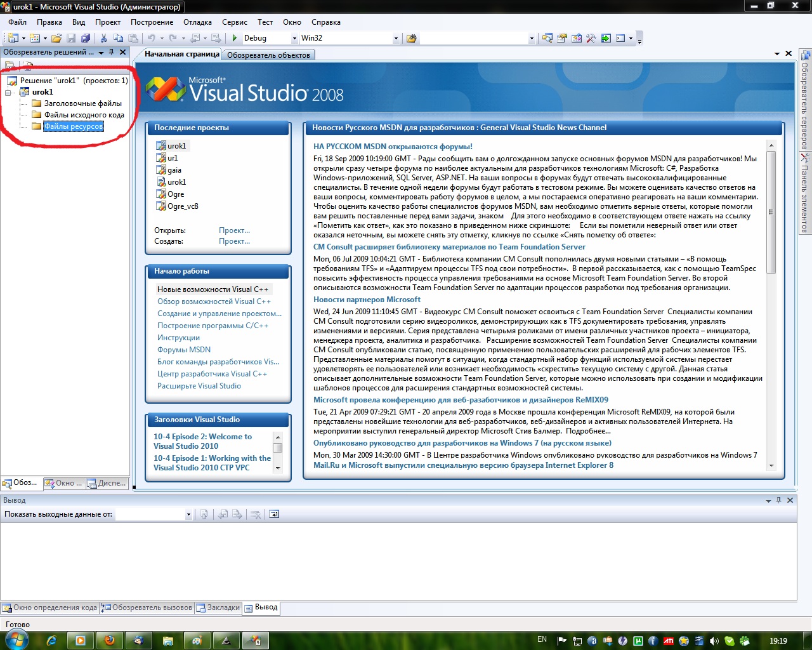Screen dimensions: 812x650
Task: Click the Properties Window toolbar icon
Action: click(561, 38)
